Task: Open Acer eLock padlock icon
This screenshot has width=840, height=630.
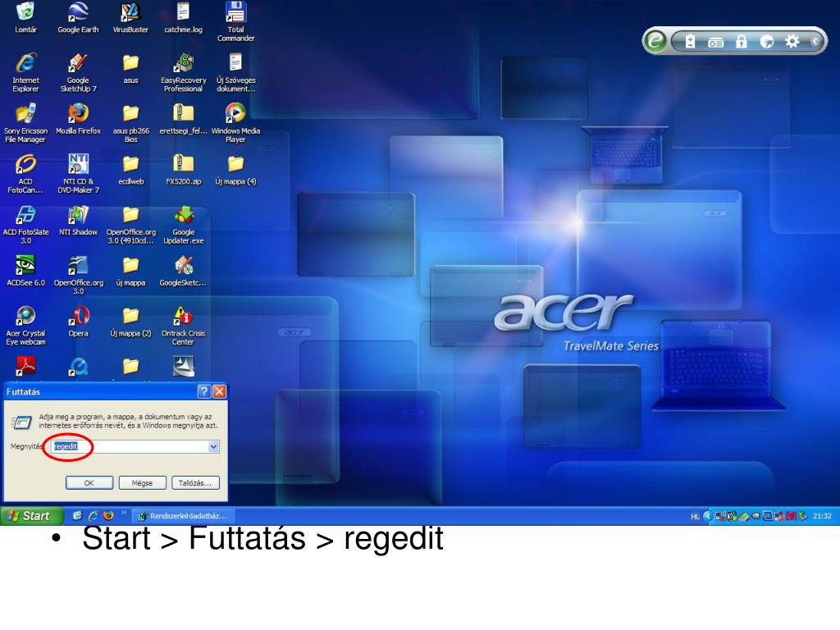Action: (x=742, y=41)
